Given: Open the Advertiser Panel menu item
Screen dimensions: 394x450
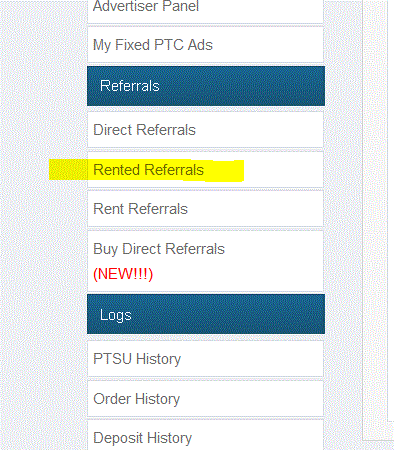Looking at the screenshot, I should (205, 10).
